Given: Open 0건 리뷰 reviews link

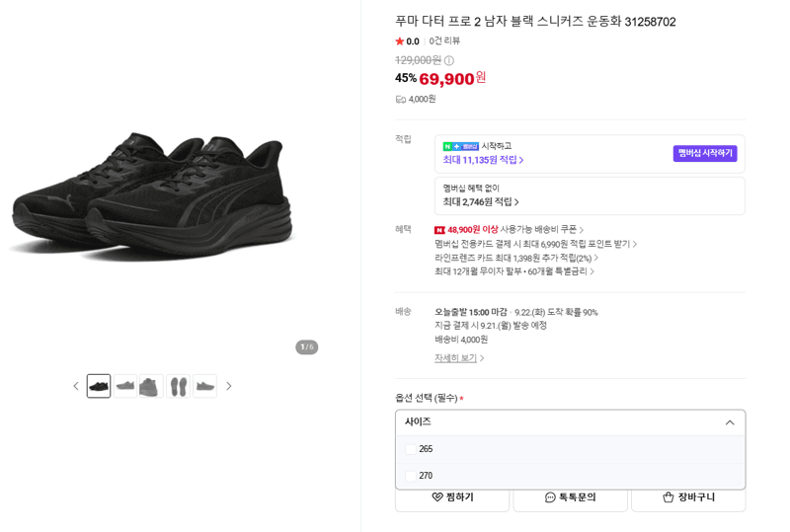Looking at the screenshot, I should click(x=444, y=41).
